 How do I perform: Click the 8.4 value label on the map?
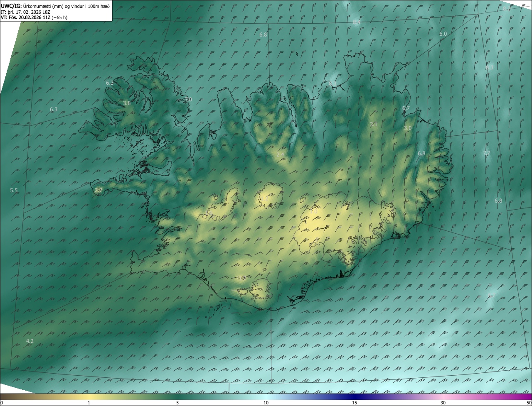coord(357,22)
